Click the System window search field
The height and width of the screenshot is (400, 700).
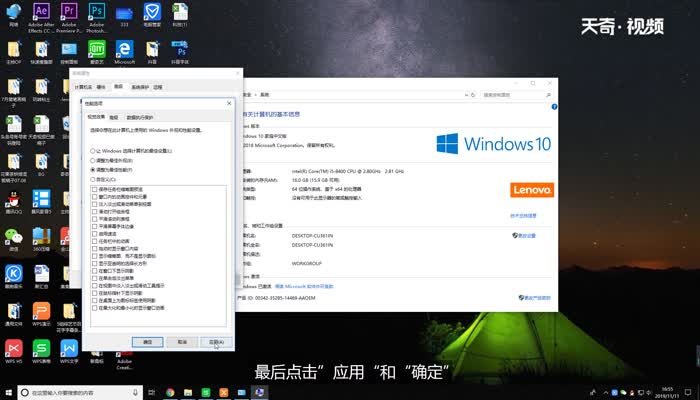(x=516, y=95)
